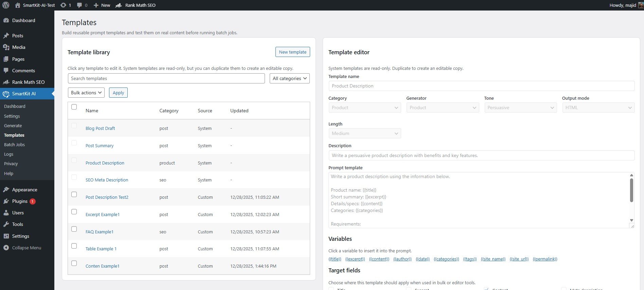644x290 pixels.
Task: Open Batch Jobs submenu item
Action: (14, 144)
